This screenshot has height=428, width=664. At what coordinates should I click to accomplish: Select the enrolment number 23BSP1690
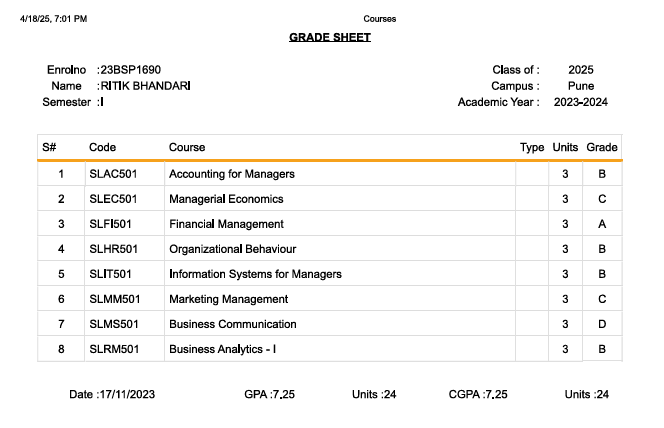click(x=130, y=70)
